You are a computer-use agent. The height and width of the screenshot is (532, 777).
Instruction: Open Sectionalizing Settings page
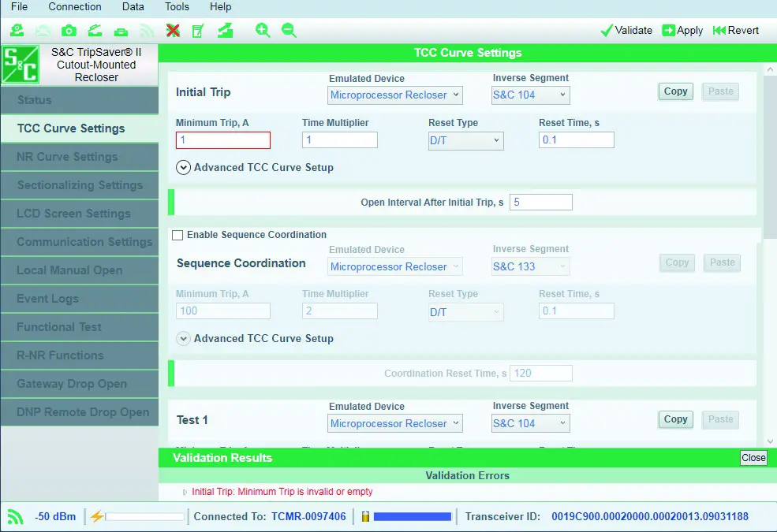pos(80,185)
